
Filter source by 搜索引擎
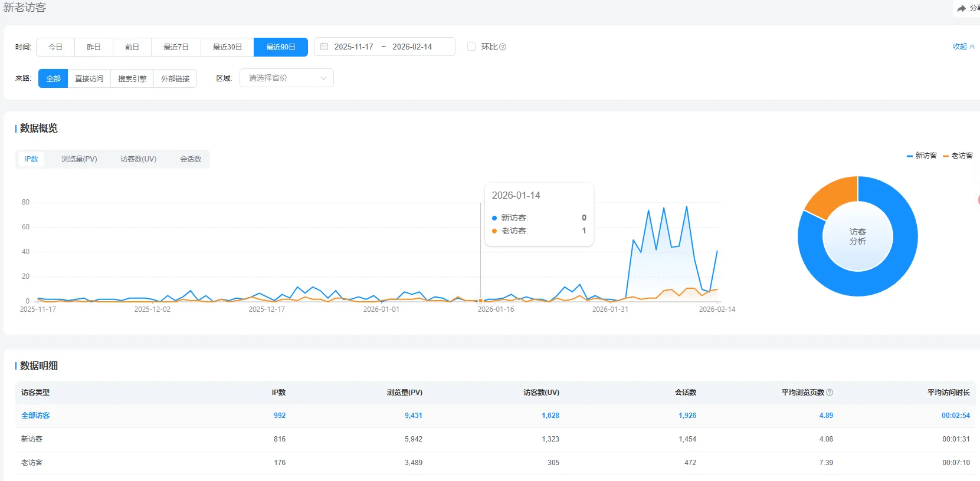pos(132,79)
